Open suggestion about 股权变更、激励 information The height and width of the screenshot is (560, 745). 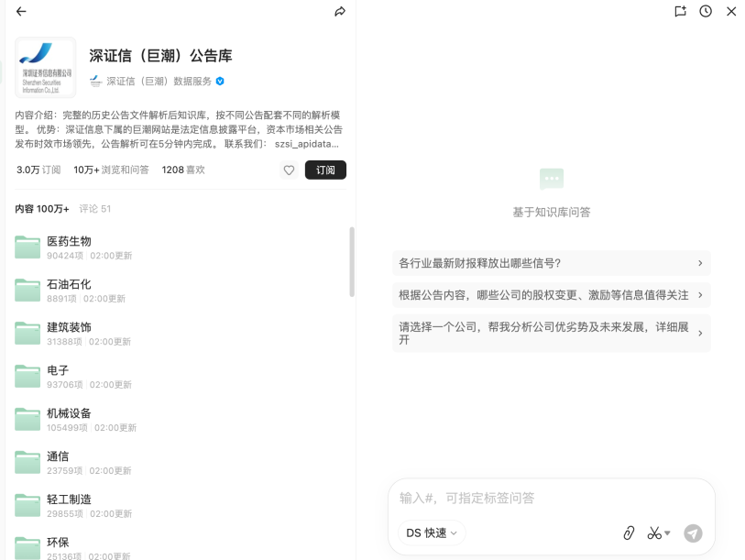(551, 295)
